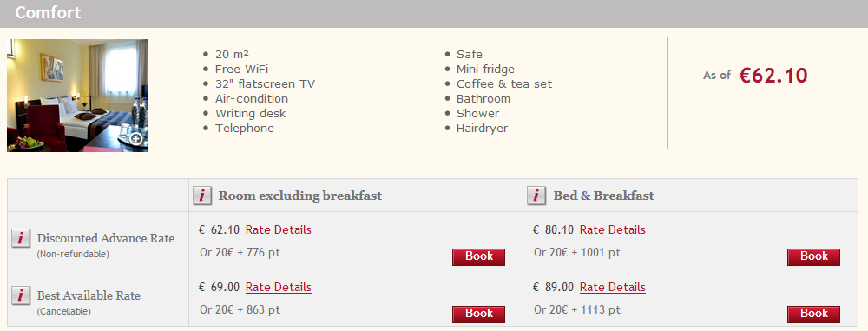Screen dimensions: 868x332
Task: Book the €80.10 Bed & Breakfast rate
Action: pos(814,256)
